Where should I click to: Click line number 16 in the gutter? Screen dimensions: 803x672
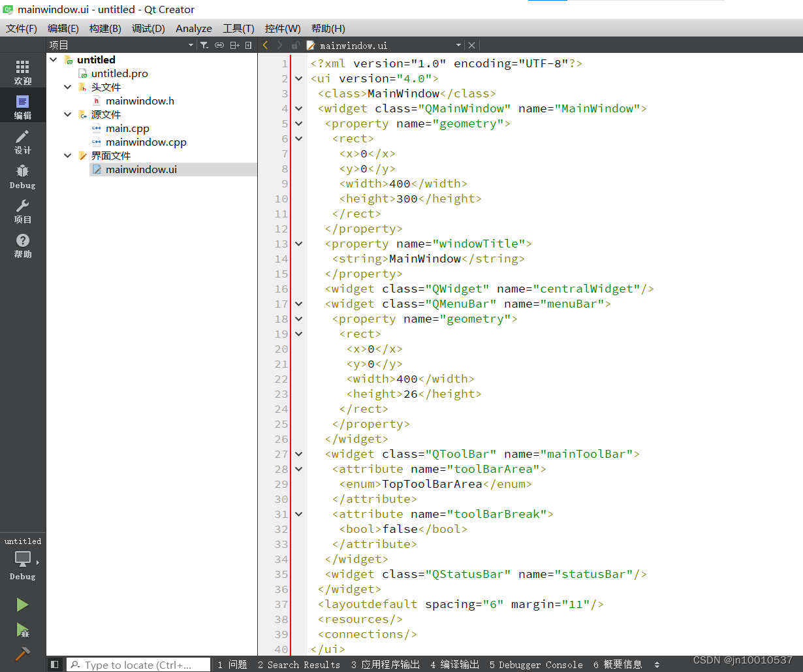coord(281,289)
